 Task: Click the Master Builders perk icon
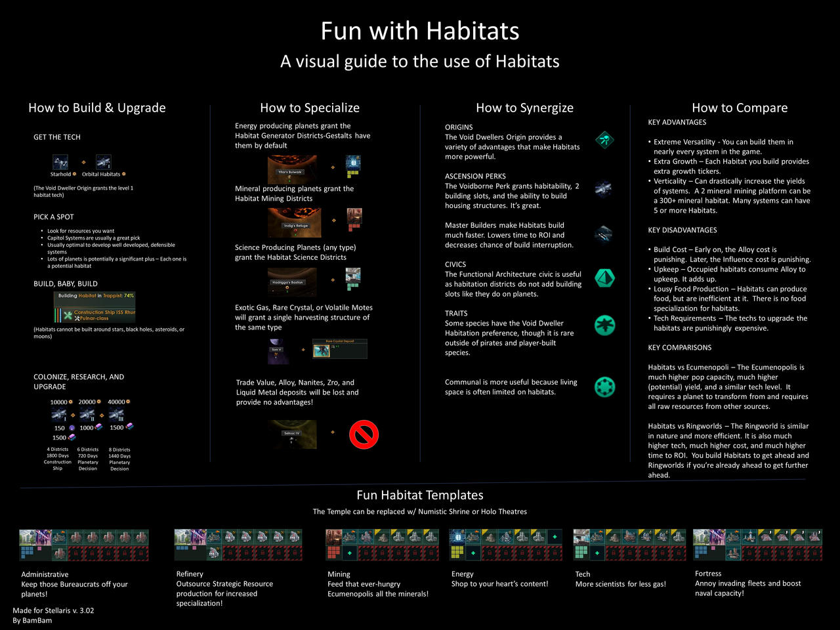604,233
